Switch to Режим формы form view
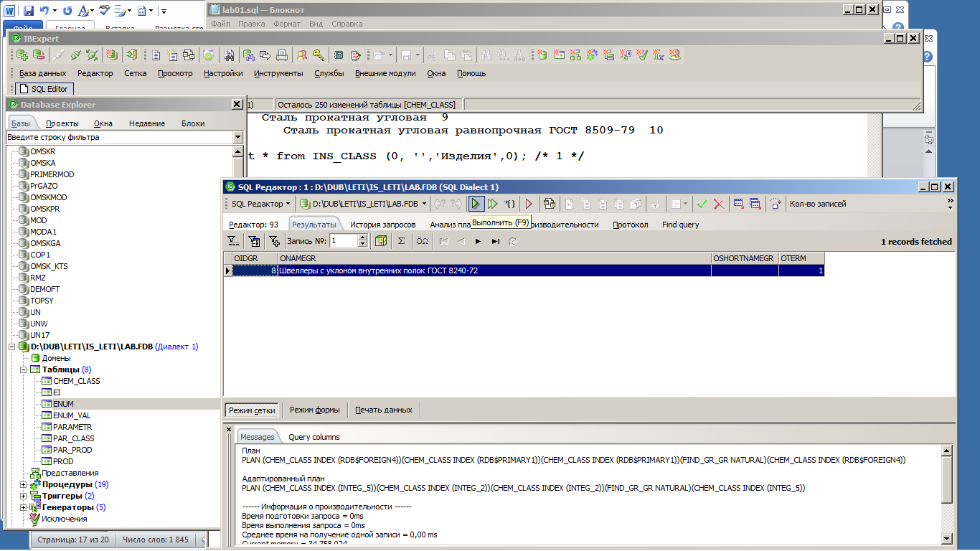 click(x=315, y=410)
